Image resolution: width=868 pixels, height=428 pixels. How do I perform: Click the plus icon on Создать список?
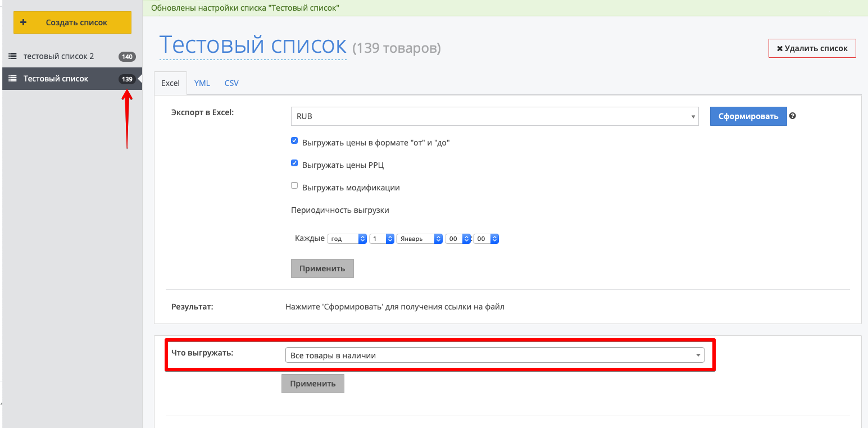23,22
